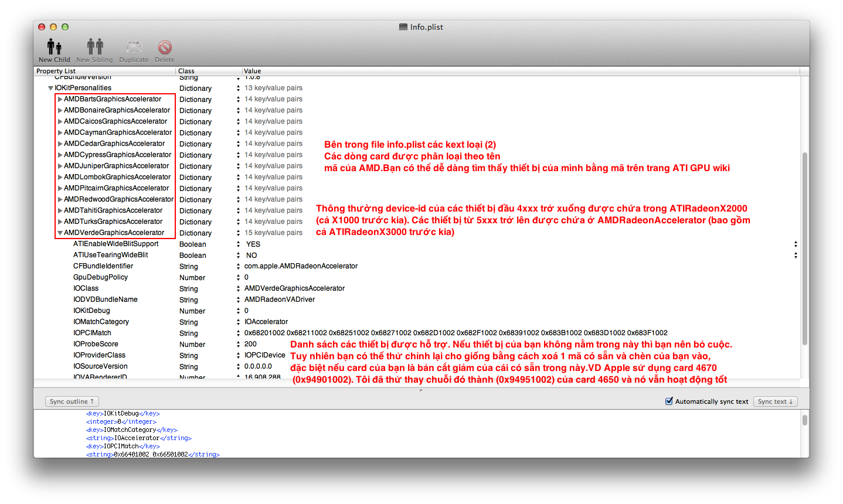The width and height of the screenshot is (843, 504).
Task: Toggle Automatically sync text checkbox
Action: [x=669, y=401]
